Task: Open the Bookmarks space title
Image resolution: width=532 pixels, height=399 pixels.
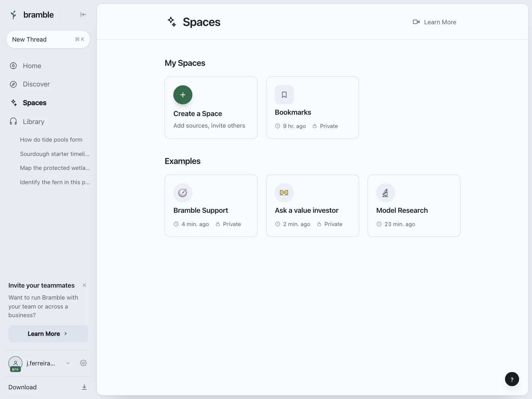Action: coord(293,112)
